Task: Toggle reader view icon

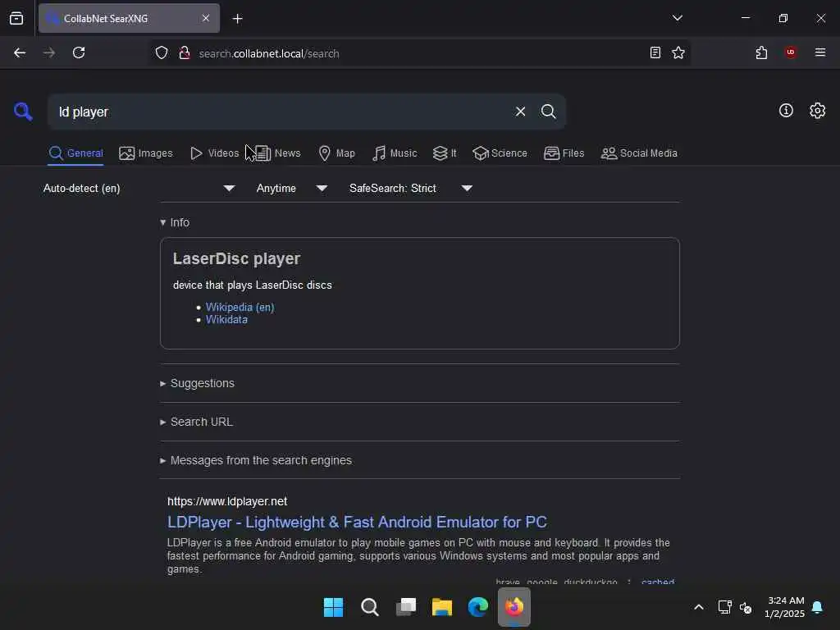Action: (x=655, y=52)
